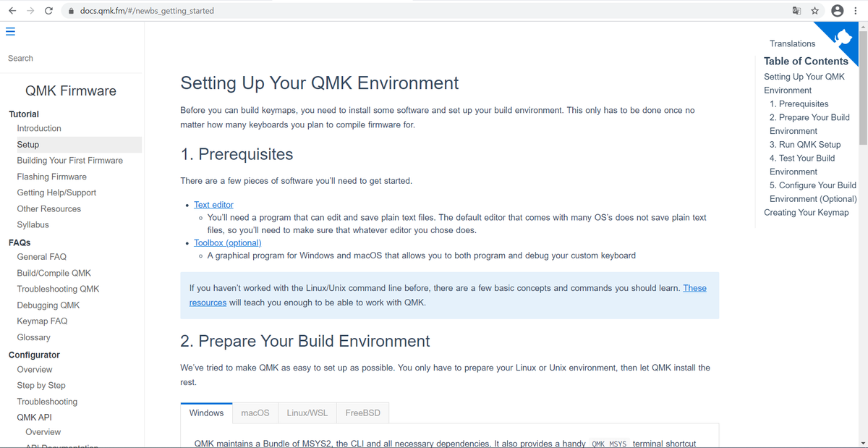
Task: Open Introduction in sidebar
Action: pyautogui.click(x=39, y=128)
